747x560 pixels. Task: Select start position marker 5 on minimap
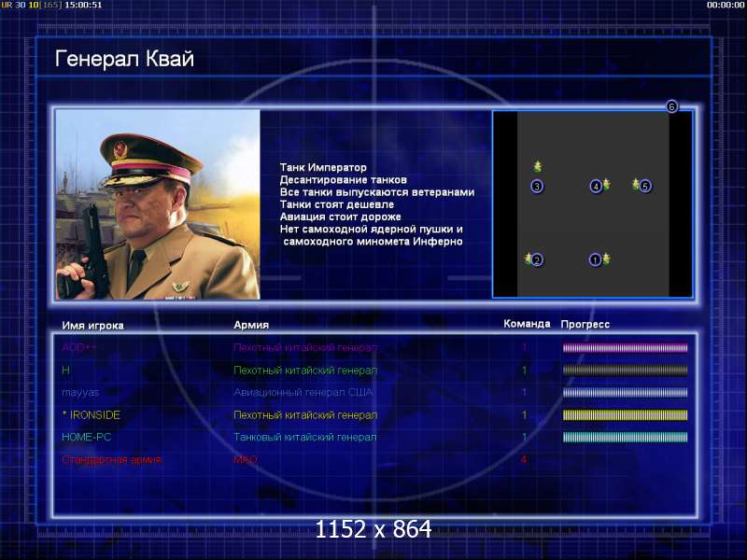tap(645, 186)
